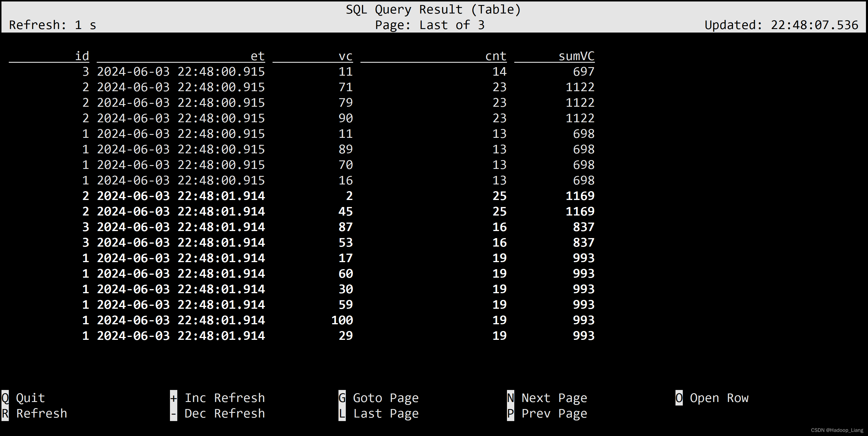This screenshot has width=868, height=436.
Task: Click the id cell in the vc 17 row
Action: (x=86, y=258)
